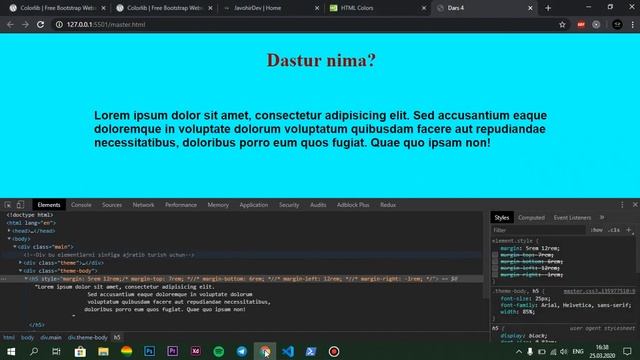Image resolution: width=640 pixels, height=360 pixels.
Task: Open Telegram from the taskbar
Action: [242, 351]
